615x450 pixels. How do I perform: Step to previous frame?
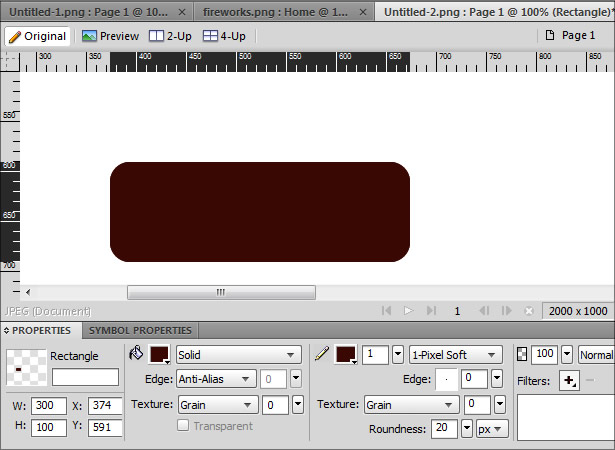tap(484, 311)
